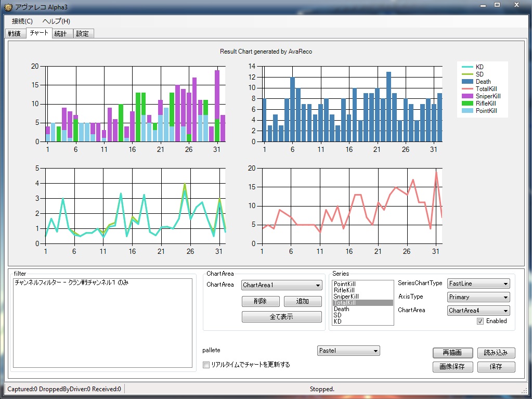Select the チャート tab
Viewport: 532px width, 399px height.
[x=39, y=33]
